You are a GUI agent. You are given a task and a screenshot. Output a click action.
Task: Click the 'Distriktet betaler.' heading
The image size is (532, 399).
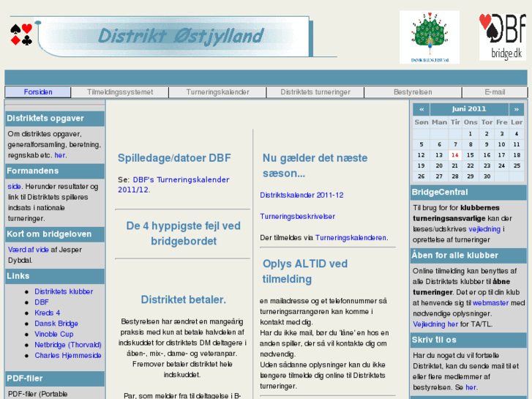coord(183,299)
